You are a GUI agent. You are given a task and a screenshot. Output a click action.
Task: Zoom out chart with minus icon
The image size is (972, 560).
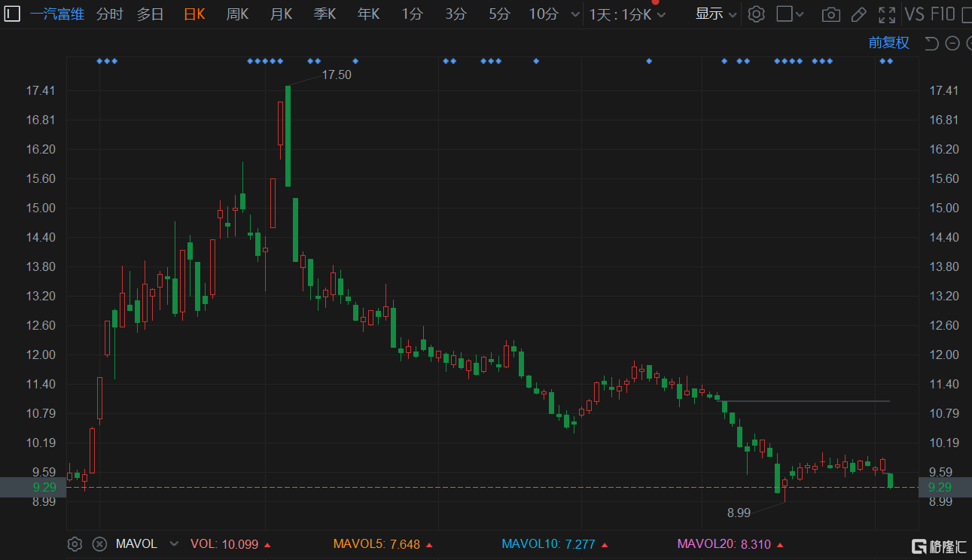tap(952, 43)
